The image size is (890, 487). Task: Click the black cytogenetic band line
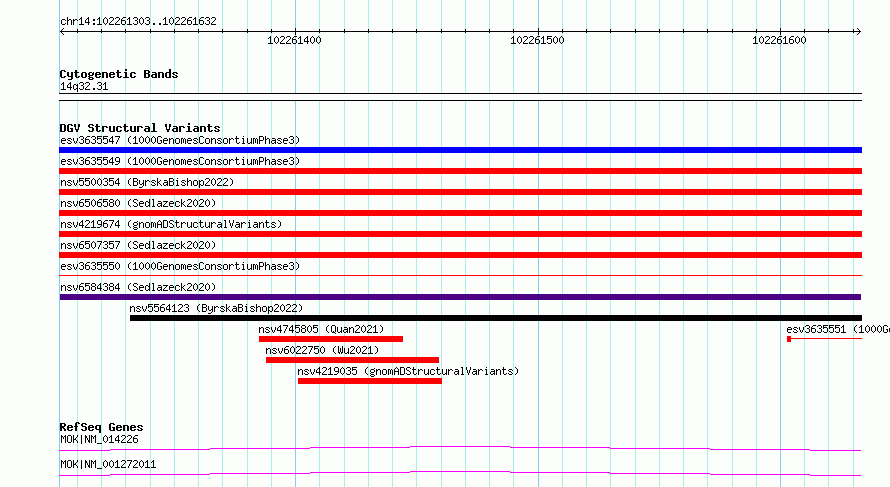(x=460, y=97)
